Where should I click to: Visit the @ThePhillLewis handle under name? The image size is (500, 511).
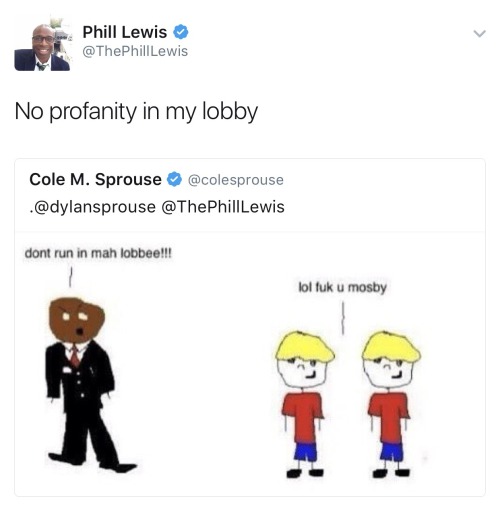click(x=135, y=51)
